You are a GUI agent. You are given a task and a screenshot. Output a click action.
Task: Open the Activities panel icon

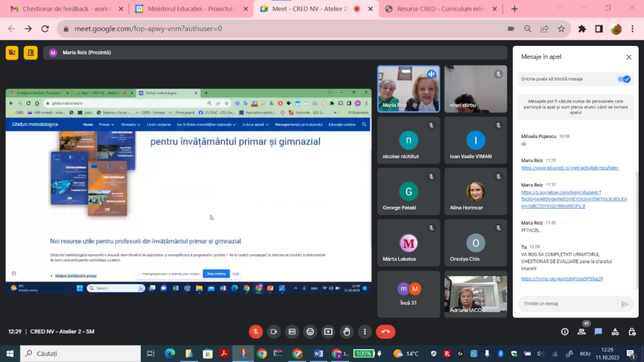click(615, 331)
